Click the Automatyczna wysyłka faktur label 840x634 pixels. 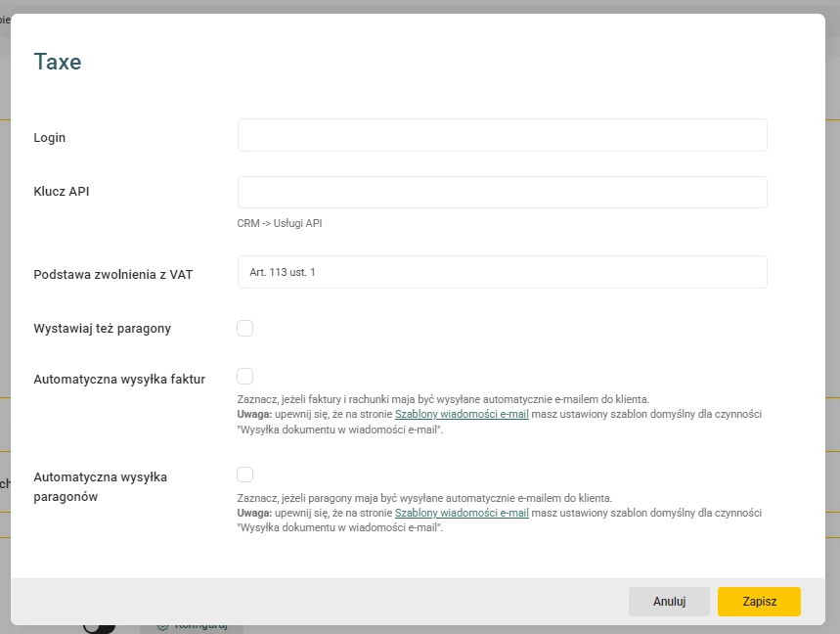click(119, 380)
